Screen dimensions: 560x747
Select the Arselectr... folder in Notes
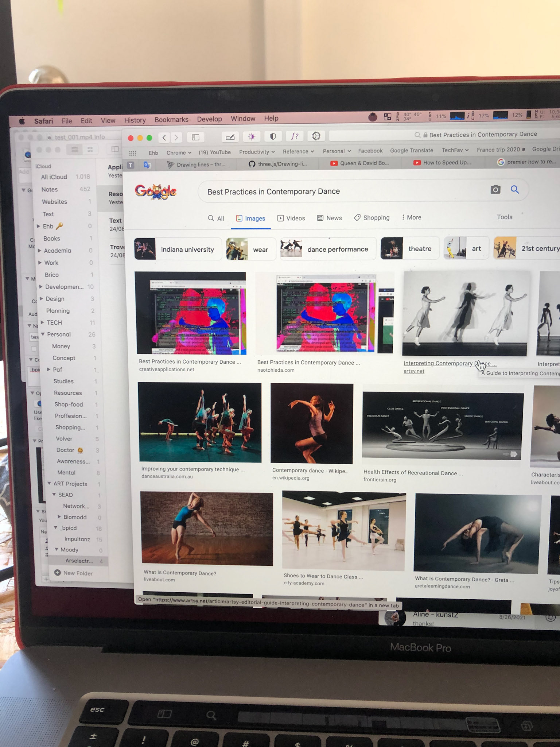click(79, 561)
